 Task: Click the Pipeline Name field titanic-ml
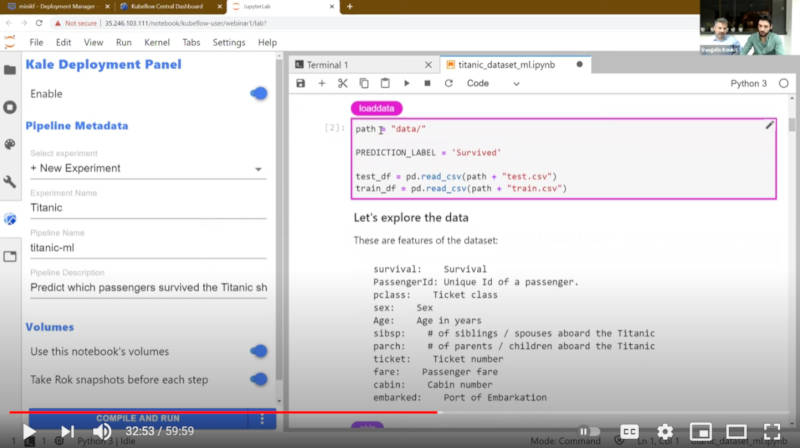[148, 247]
